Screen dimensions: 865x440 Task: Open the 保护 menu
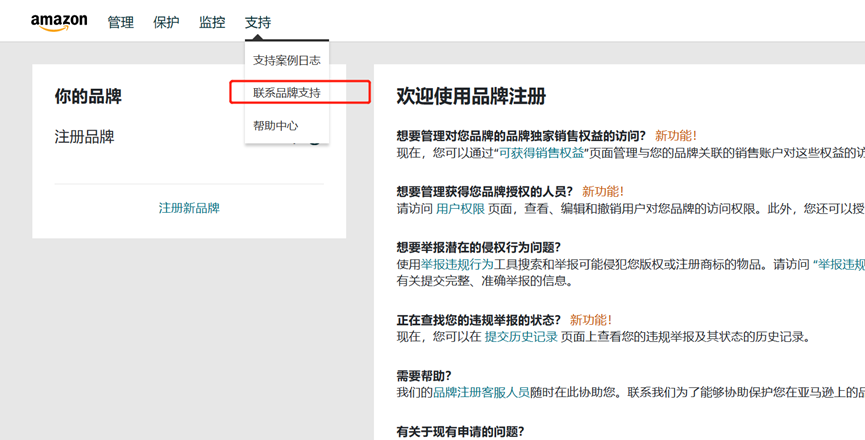coord(166,23)
